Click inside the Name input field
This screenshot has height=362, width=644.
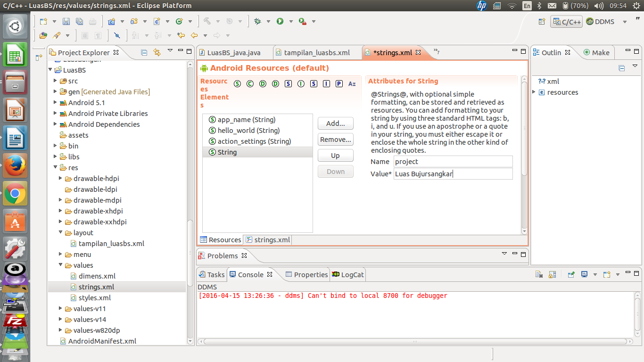(453, 161)
